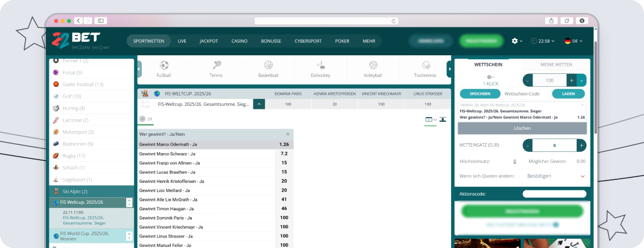644x248 pixels.
Task: Toggle the 1-Klick betting switch
Action: coord(491,77)
